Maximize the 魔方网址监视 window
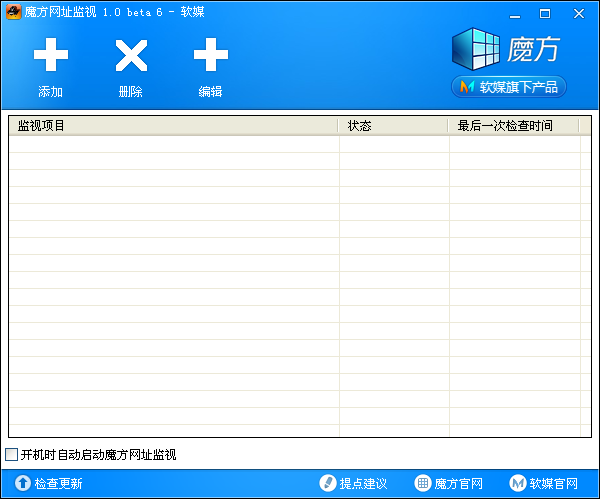The image size is (600, 500). tap(545, 14)
